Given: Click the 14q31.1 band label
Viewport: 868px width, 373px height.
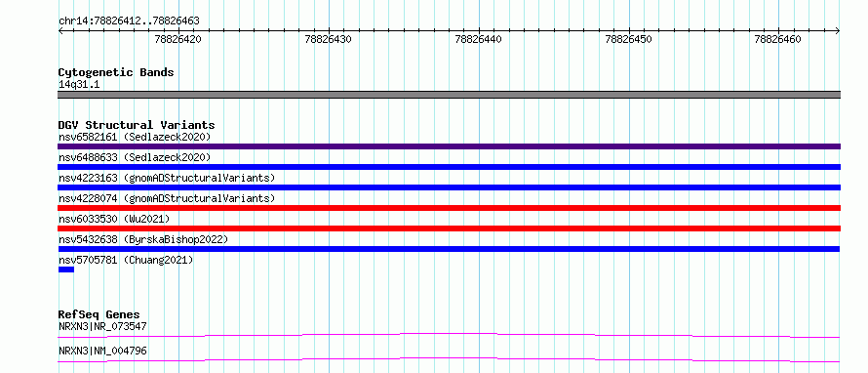Looking at the screenshot, I should 79,85.
